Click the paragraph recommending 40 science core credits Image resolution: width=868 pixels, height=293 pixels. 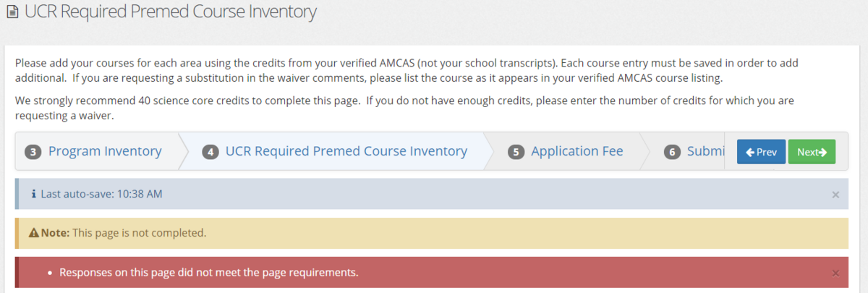[x=405, y=108]
